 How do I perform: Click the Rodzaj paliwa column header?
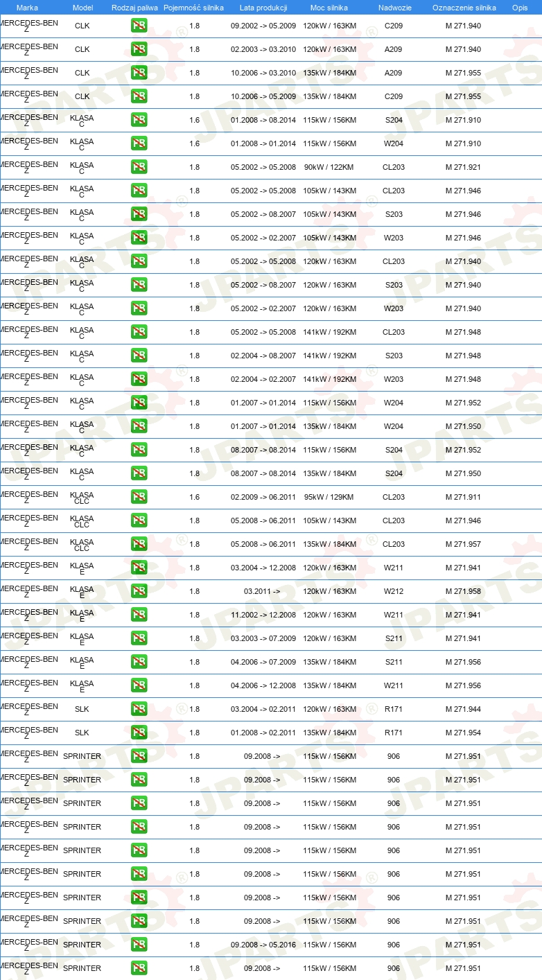134,8
